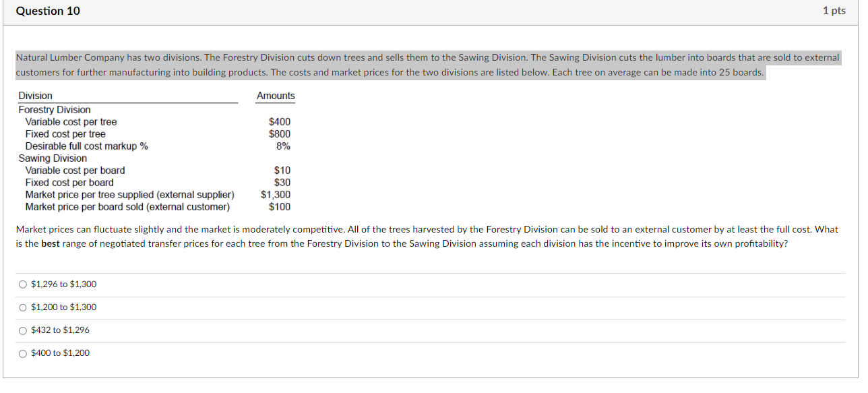Select the Fixed cost per board value $30
Screen dimensions: 868x393
point(282,182)
